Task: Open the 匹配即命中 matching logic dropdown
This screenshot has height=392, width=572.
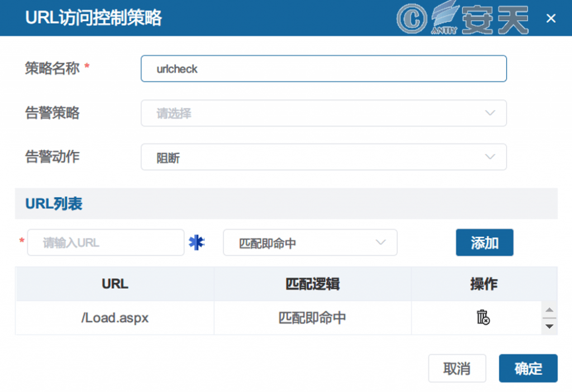Action: click(310, 243)
